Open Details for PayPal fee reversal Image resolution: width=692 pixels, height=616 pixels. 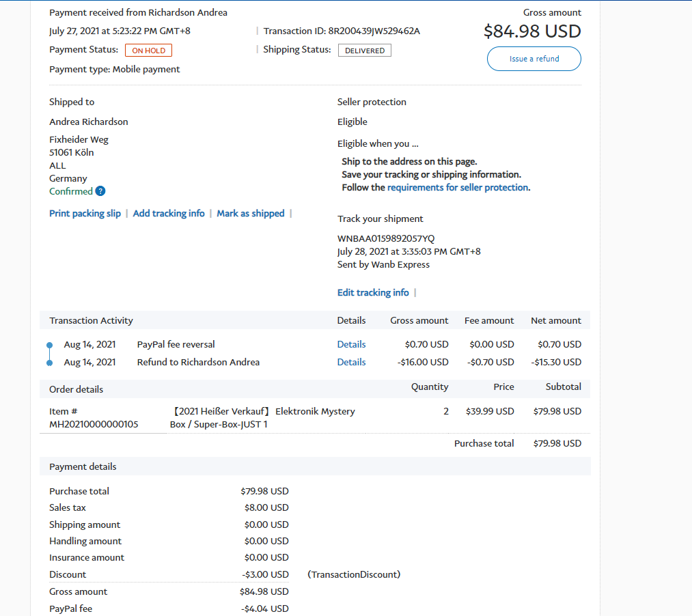click(351, 344)
